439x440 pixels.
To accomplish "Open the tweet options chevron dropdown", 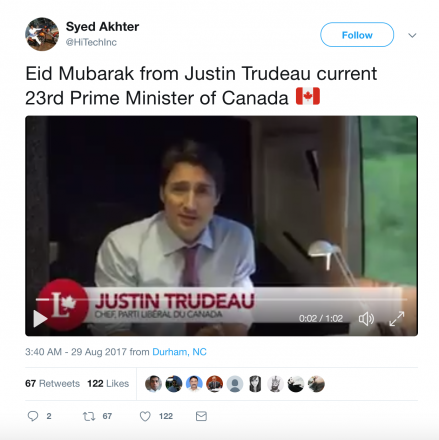I will pos(412,35).
